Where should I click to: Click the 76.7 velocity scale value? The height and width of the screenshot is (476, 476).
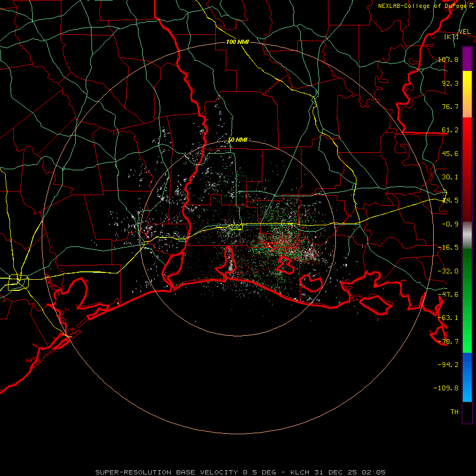(450, 106)
